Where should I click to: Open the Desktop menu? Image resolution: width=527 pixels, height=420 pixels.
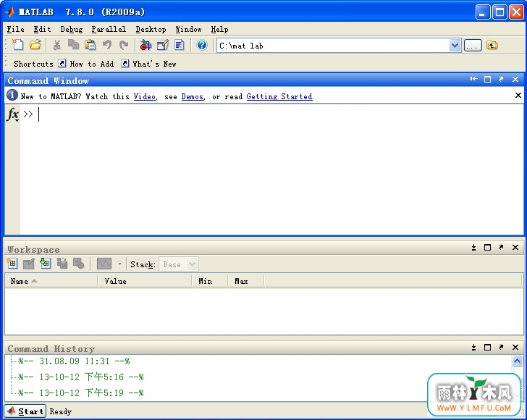(x=151, y=30)
